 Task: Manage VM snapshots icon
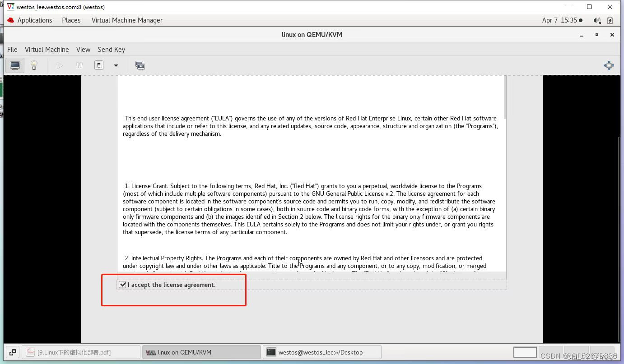pos(140,66)
